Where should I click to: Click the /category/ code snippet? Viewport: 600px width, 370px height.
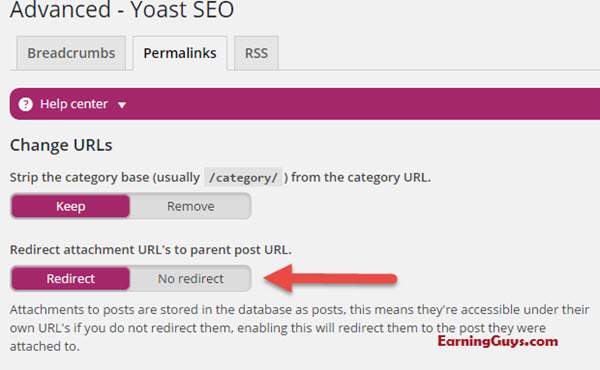(x=243, y=178)
